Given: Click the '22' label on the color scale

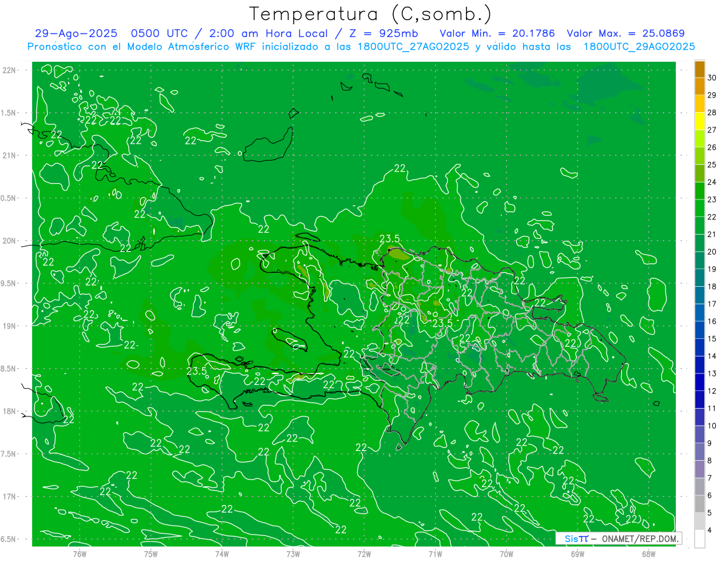Looking at the screenshot, I should click(712, 217).
